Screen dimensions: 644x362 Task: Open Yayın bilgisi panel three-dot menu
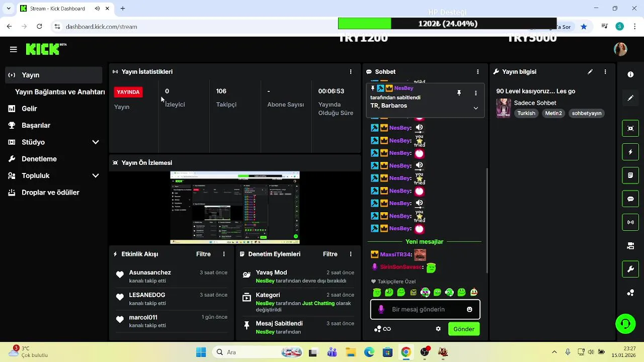(605, 72)
